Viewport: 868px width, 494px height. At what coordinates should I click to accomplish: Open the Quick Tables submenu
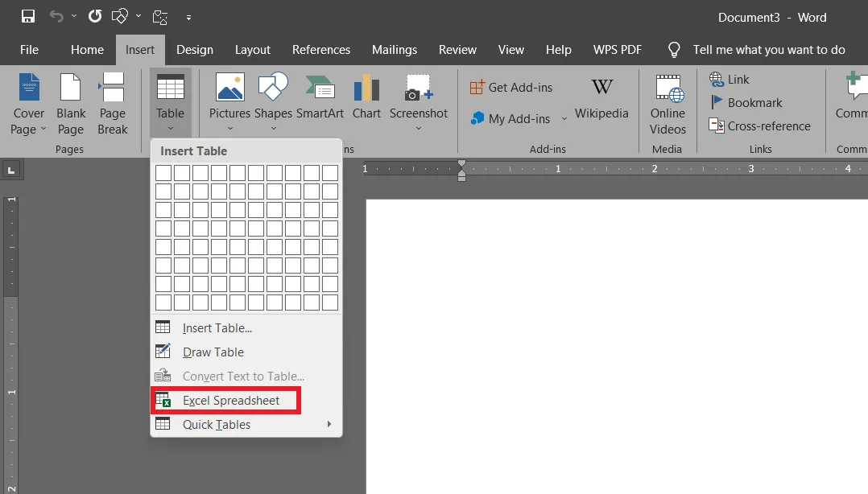click(246, 424)
